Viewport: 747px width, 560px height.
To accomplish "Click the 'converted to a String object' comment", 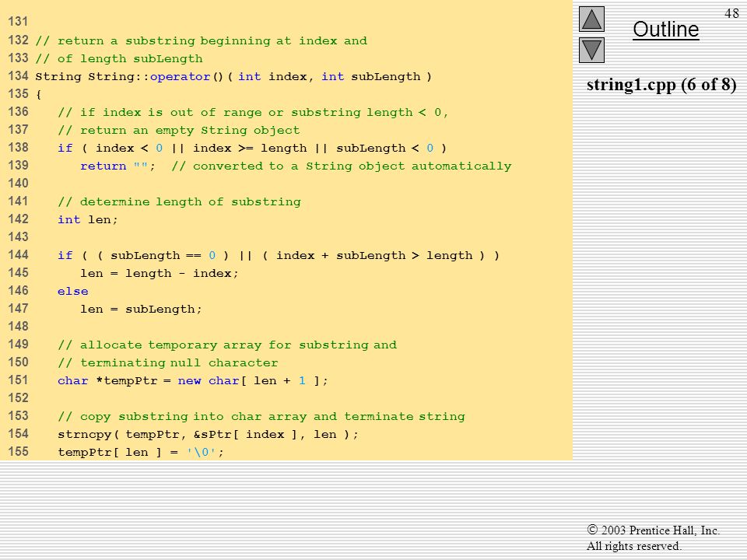I will [x=341, y=166].
